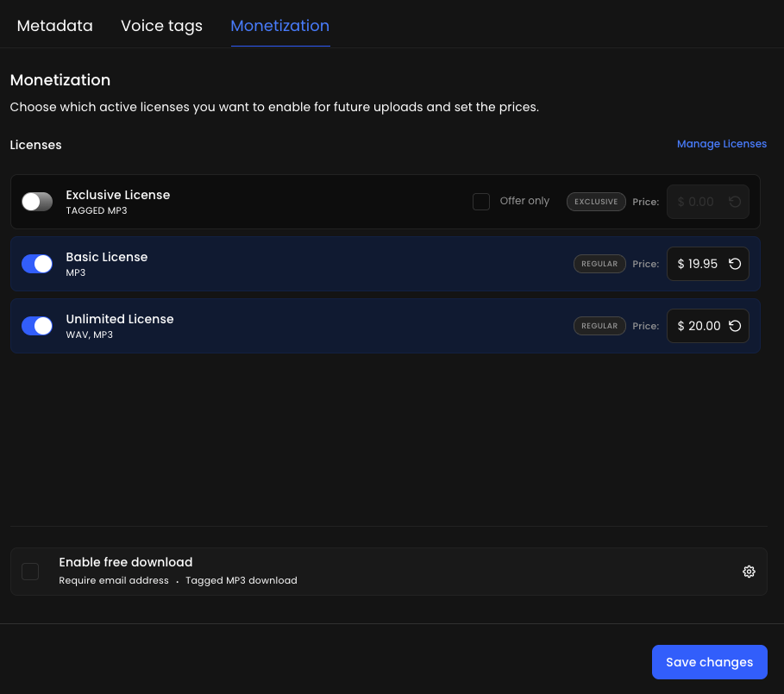Click the Manage Licenses link
784x694 pixels.
[x=721, y=144]
